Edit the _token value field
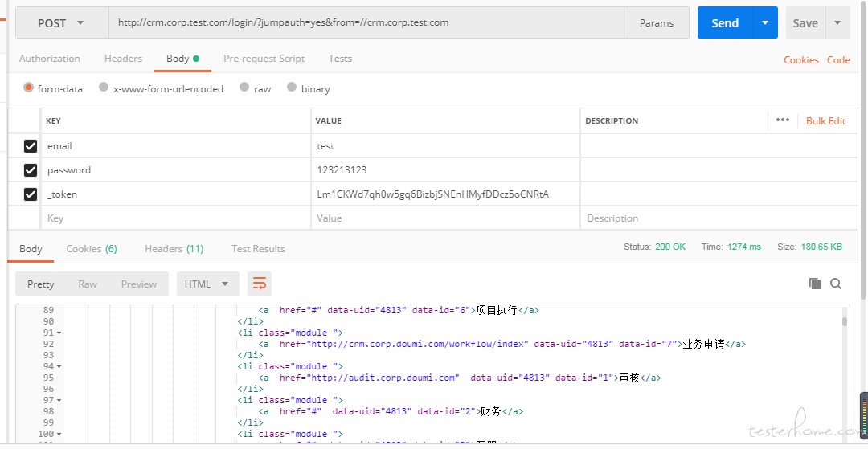Viewport: 868px width, 449px height. coord(445,194)
